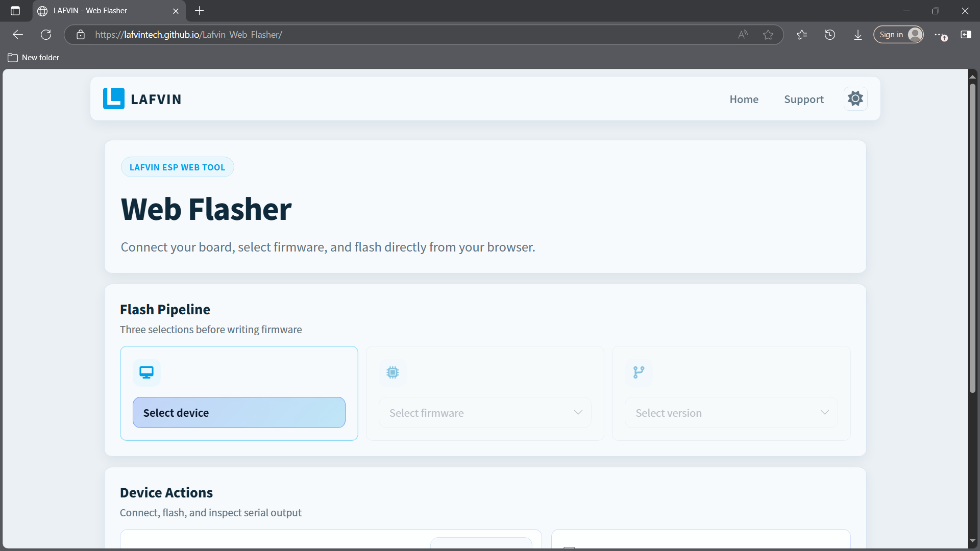Refresh the current page
This screenshot has height=551, width=980.
pyautogui.click(x=46, y=35)
